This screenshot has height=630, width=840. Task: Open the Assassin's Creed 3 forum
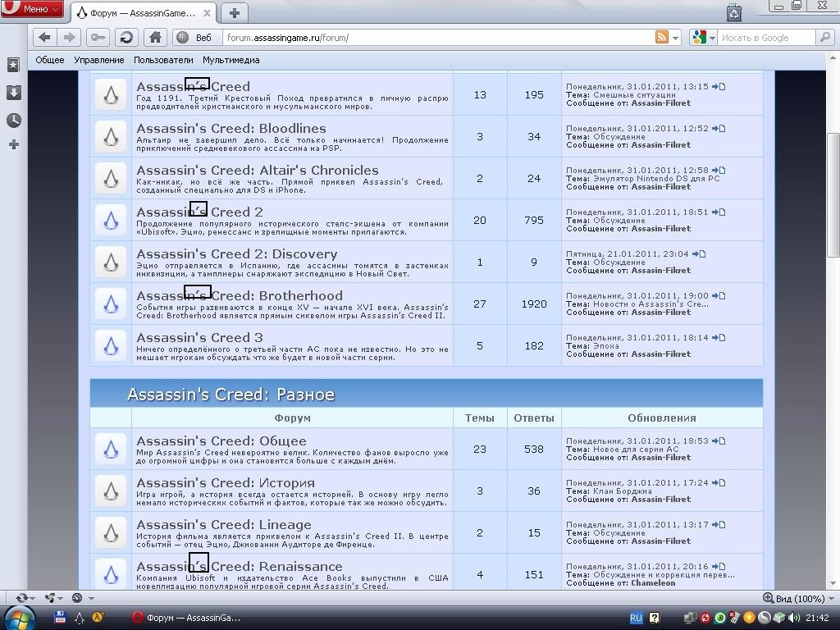199,337
